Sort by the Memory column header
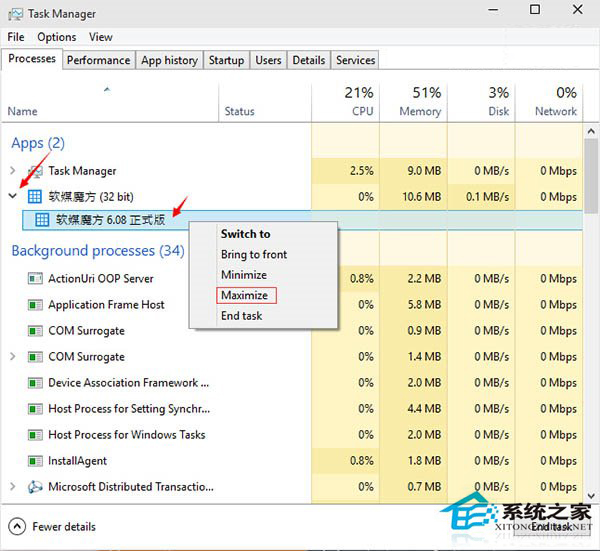Viewport: 600px width, 551px height. 413,103
